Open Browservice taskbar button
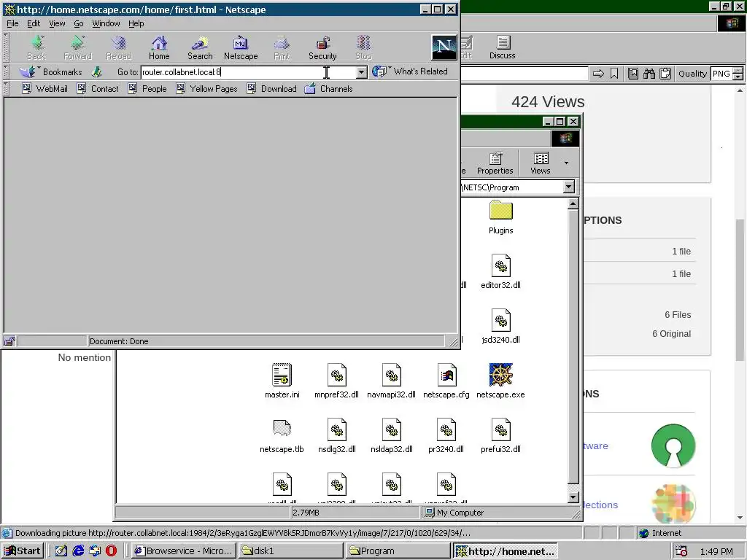Screen dimensions: 747x560 click(x=183, y=551)
